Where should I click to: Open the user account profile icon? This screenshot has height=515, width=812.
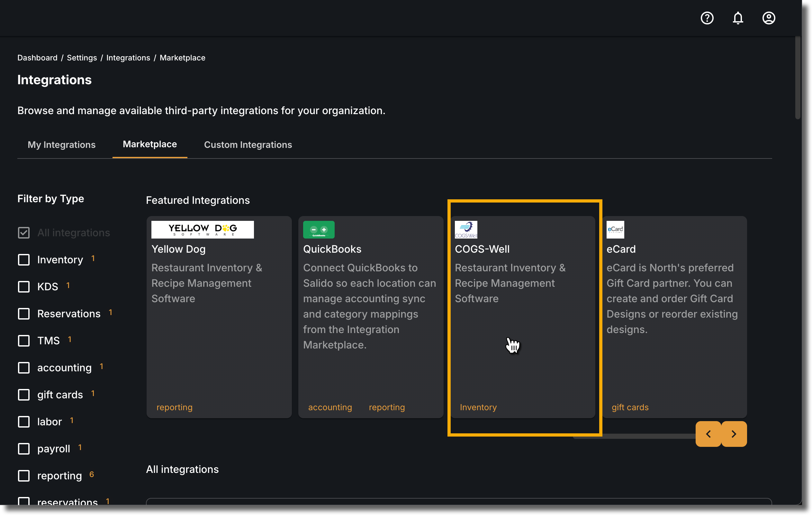[x=769, y=18]
